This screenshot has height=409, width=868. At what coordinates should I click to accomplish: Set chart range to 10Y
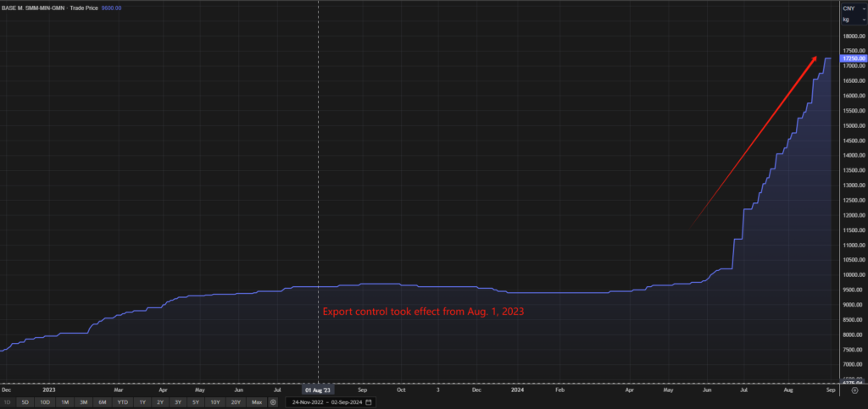[215, 402]
